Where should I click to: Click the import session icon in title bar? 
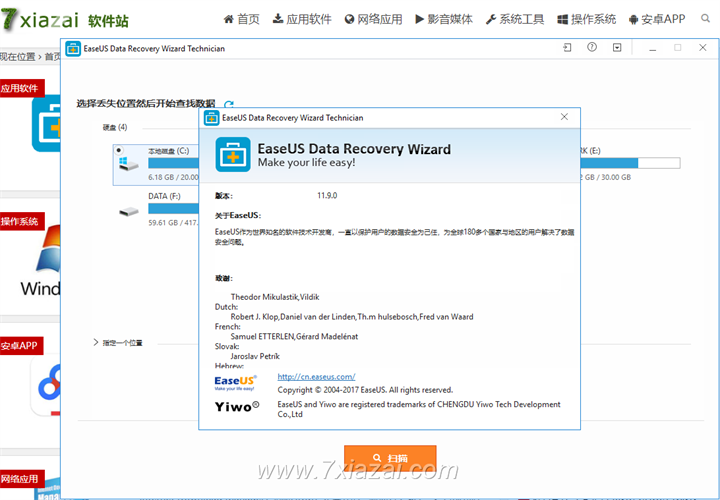click(x=565, y=48)
